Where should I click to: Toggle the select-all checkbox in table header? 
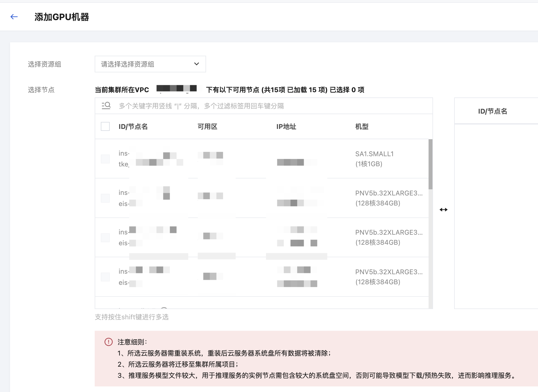(105, 126)
